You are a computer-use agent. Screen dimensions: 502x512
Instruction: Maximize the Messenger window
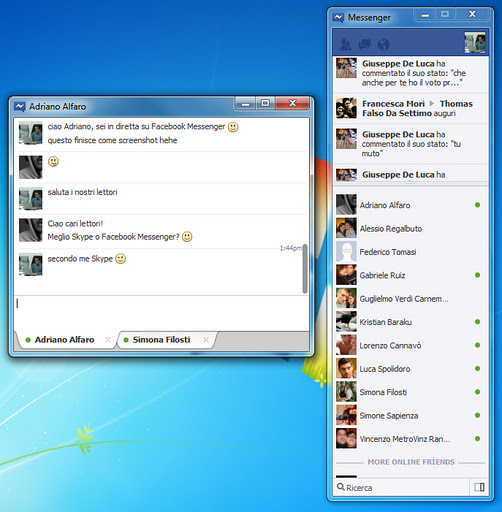pos(445,15)
